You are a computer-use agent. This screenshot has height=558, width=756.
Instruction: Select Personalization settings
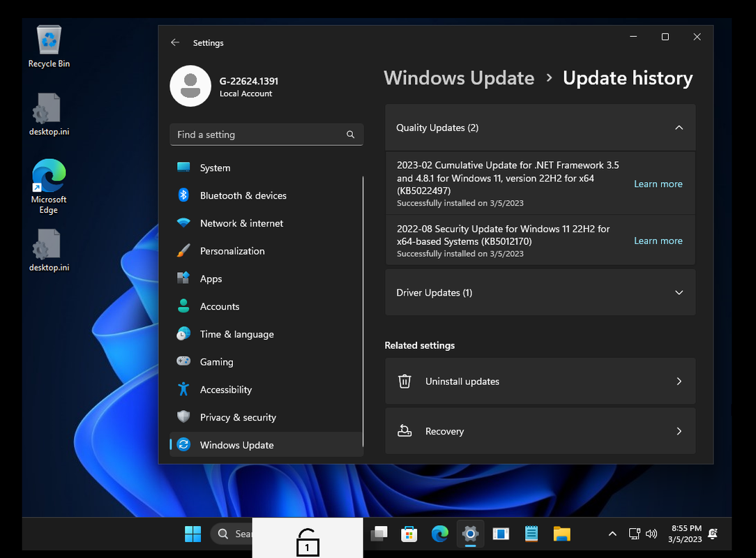[x=266, y=250]
